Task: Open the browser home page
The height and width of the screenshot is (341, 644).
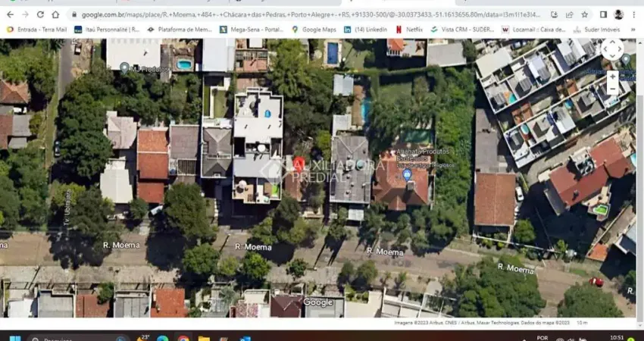Action: pos(55,14)
